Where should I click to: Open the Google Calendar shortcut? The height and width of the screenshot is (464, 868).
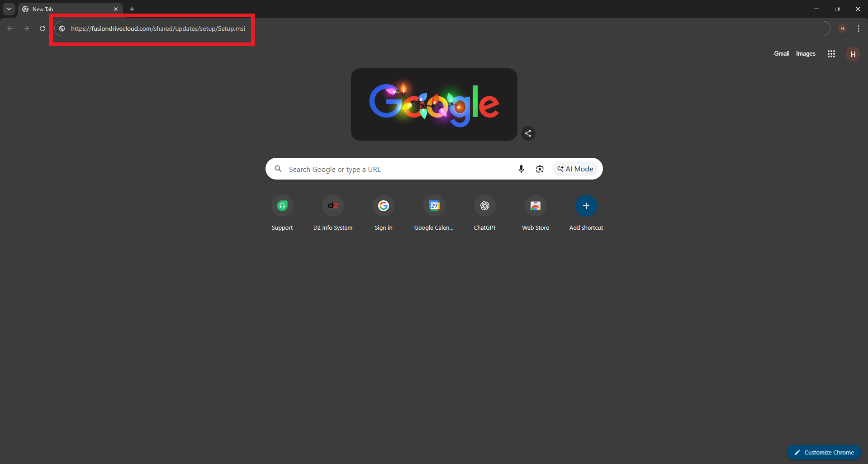coord(434,213)
